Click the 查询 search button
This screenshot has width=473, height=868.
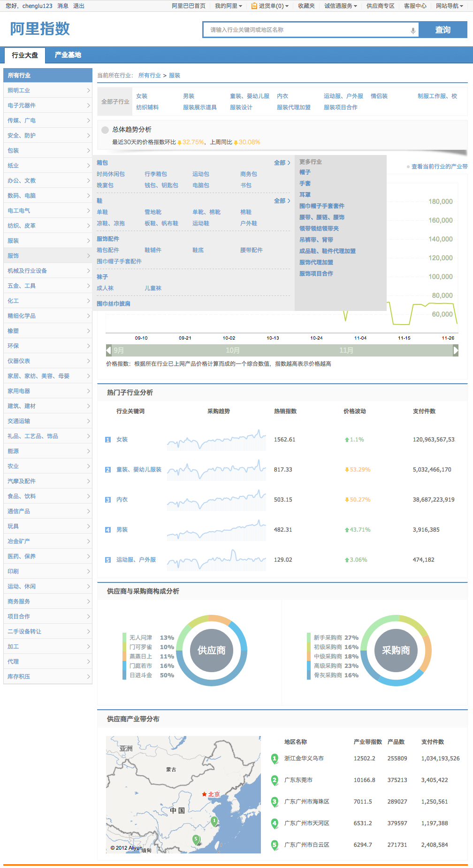[442, 30]
